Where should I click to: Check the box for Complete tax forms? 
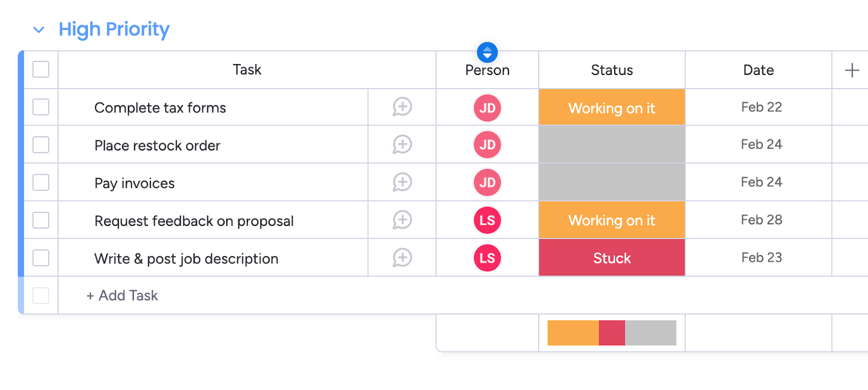[41, 107]
